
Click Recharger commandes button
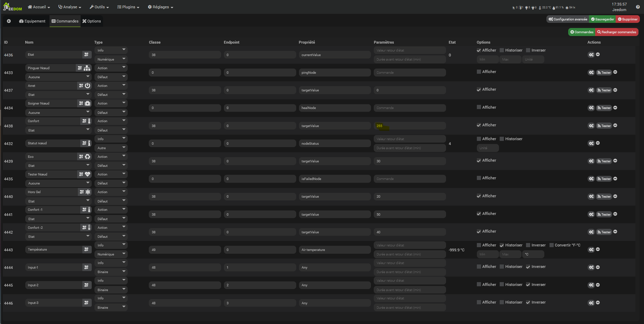617,32
